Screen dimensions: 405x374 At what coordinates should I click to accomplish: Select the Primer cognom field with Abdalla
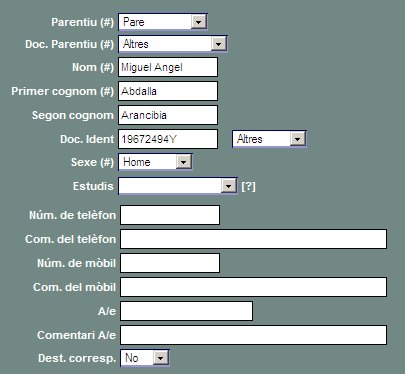[x=168, y=91]
